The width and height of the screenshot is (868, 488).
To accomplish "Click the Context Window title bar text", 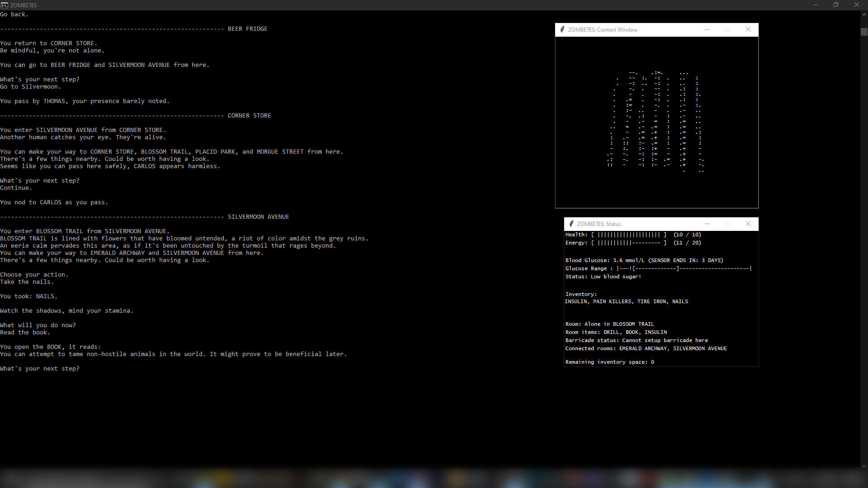I will (x=603, y=30).
